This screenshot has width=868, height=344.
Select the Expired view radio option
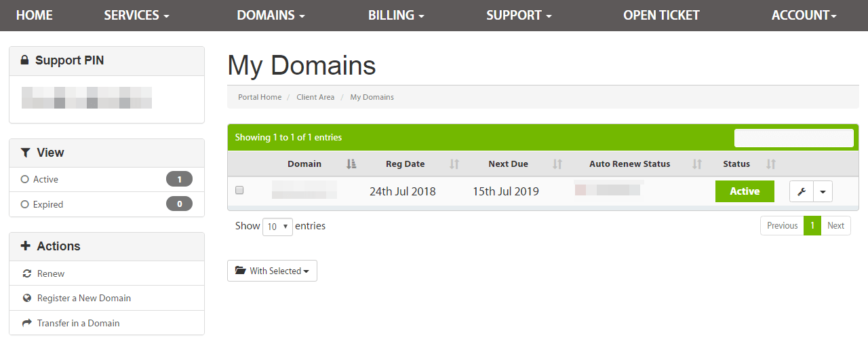point(25,204)
